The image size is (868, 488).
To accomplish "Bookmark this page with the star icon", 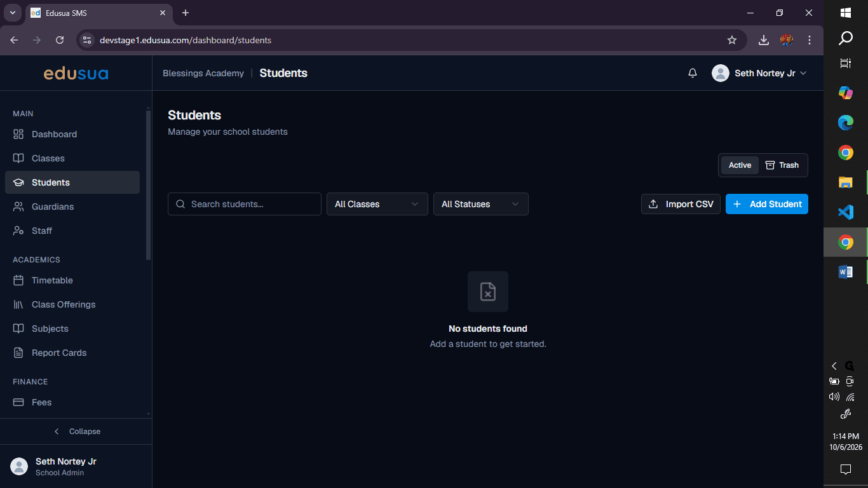I will pos(732,40).
